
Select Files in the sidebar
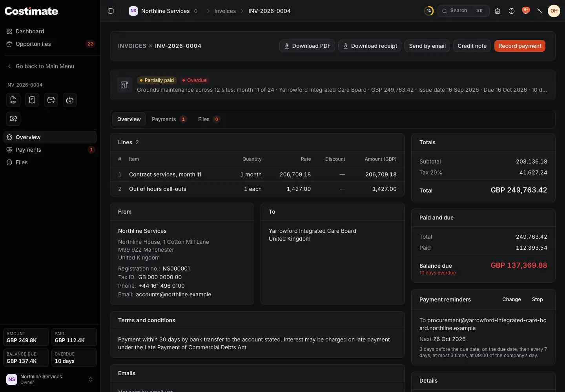coord(50,162)
